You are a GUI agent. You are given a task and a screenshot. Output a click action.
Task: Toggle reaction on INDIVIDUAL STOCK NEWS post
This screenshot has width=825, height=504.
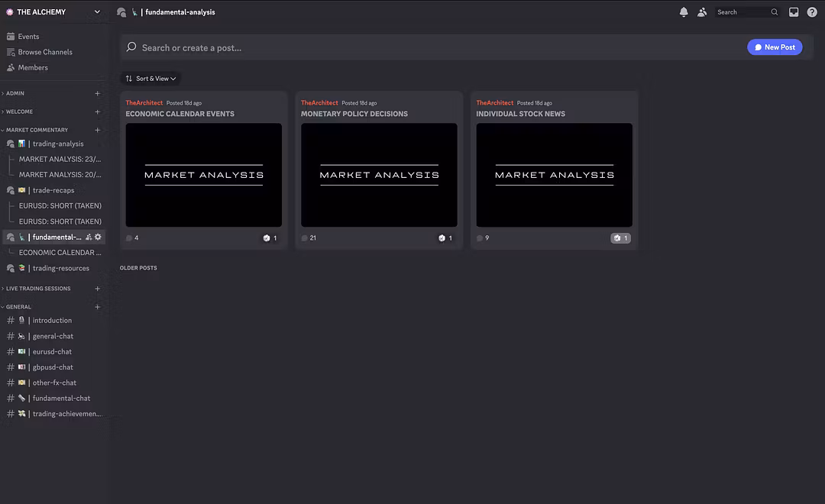[x=620, y=238]
